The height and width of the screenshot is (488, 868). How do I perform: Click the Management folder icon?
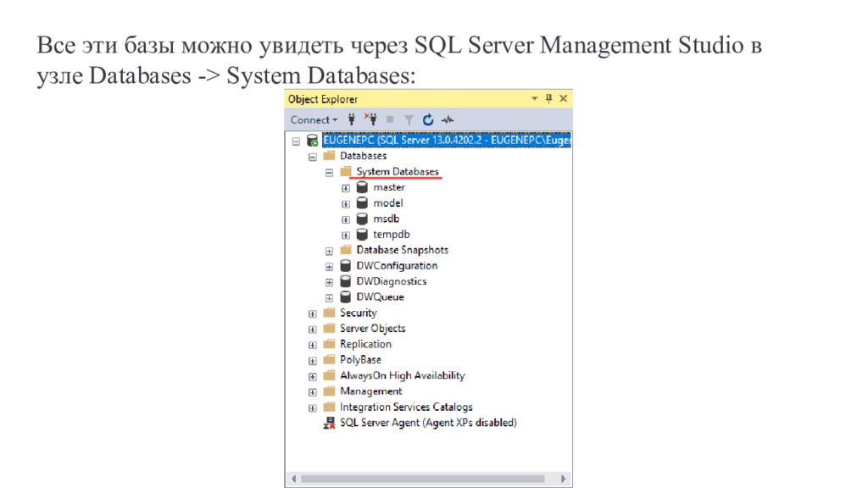tap(330, 391)
